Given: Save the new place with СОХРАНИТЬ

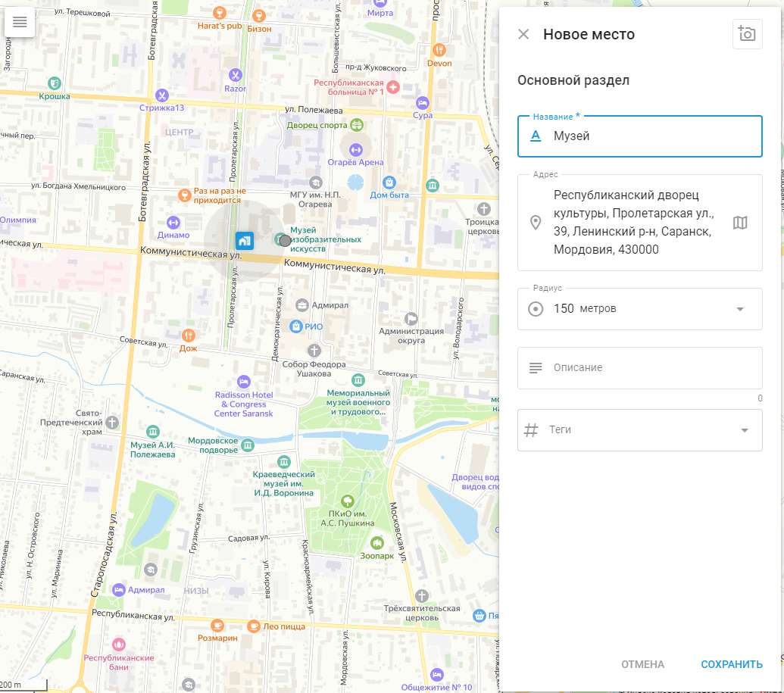Looking at the screenshot, I should point(732,664).
